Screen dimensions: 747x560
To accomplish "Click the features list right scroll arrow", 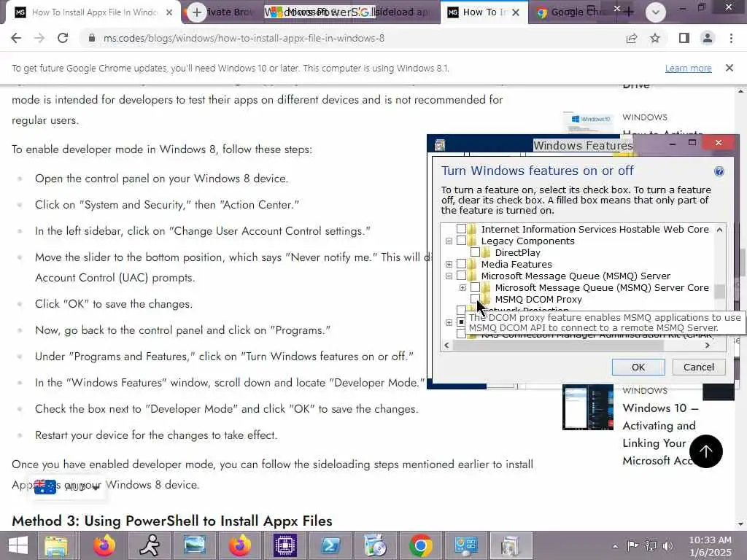I will coord(708,346).
